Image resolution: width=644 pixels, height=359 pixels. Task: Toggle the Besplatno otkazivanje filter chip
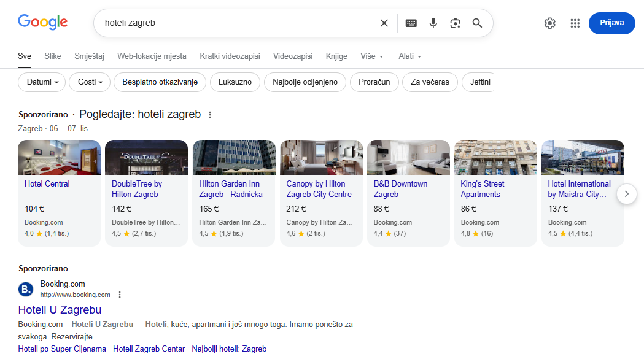click(160, 82)
